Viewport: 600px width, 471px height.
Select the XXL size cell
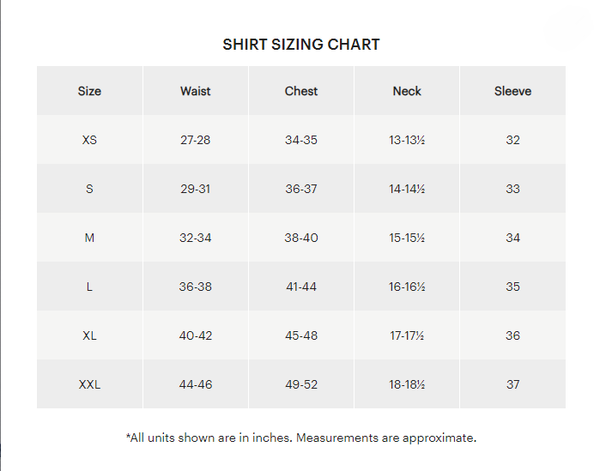[x=90, y=385]
